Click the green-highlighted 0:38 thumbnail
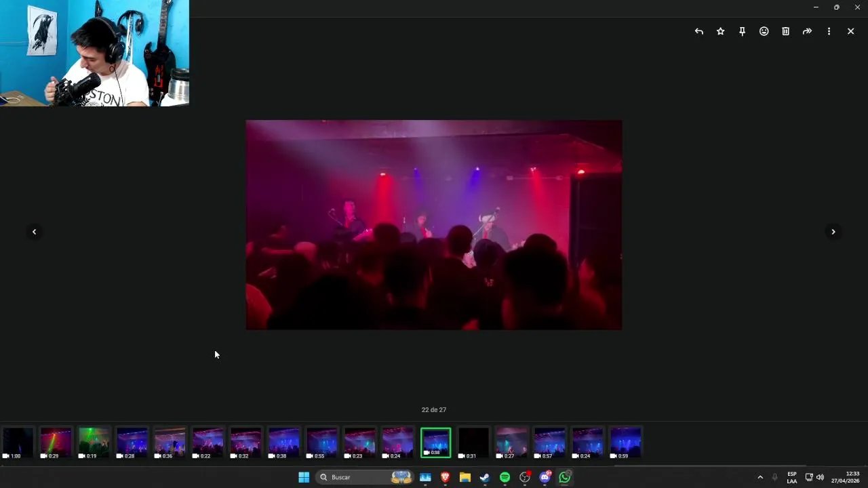Viewport: 868px width, 488px height. (435, 443)
